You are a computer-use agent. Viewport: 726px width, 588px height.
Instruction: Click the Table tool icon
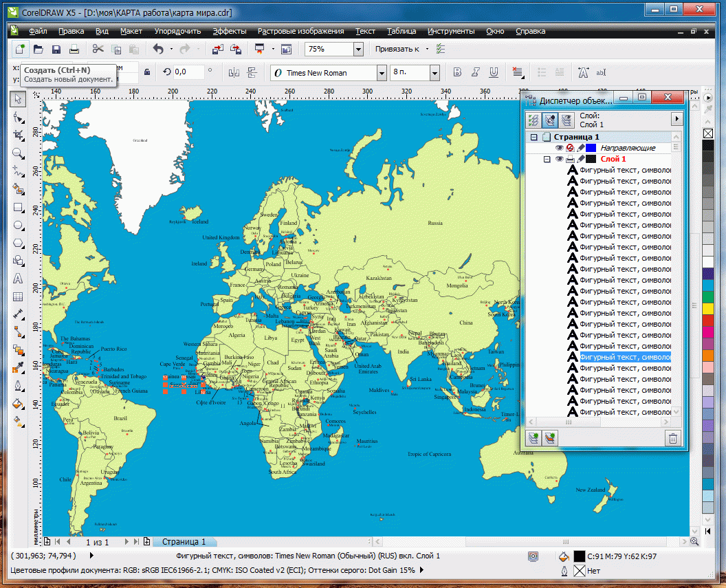tap(19, 296)
